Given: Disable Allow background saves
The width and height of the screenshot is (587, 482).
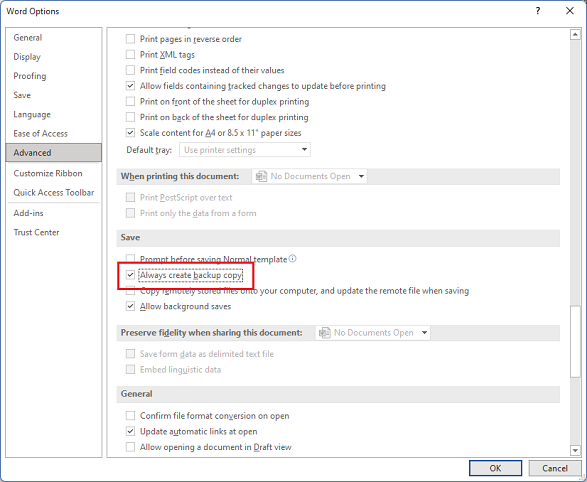Looking at the screenshot, I should click(x=130, y=306).
